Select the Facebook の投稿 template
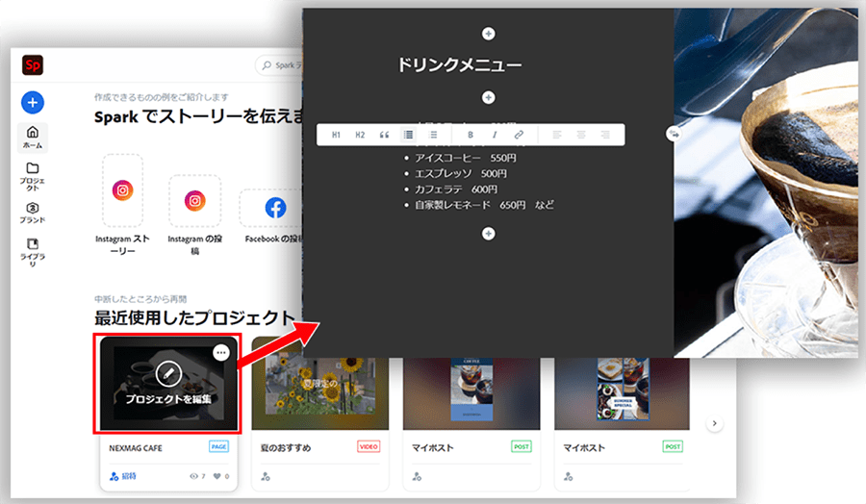866x504 pixels. (273, 216)
